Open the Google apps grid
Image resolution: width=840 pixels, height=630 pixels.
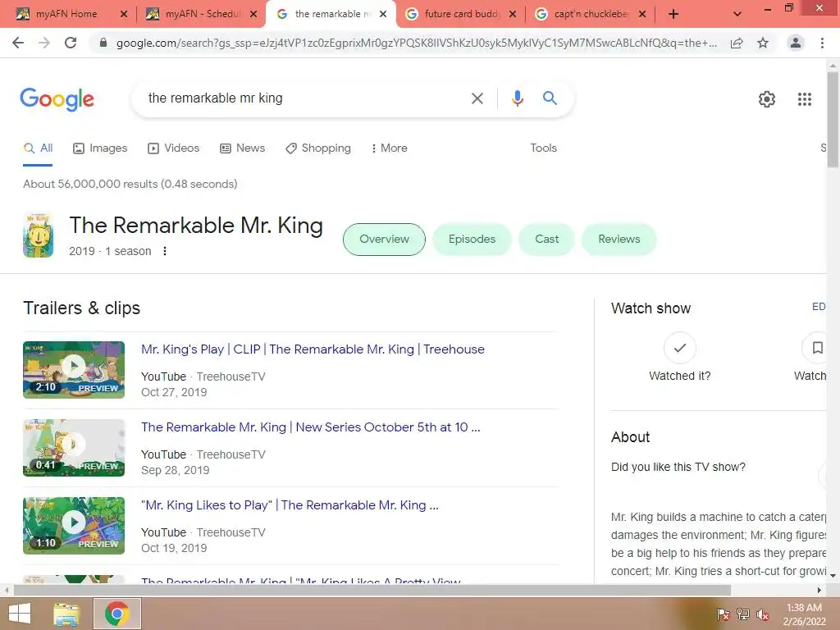[804, 99]
